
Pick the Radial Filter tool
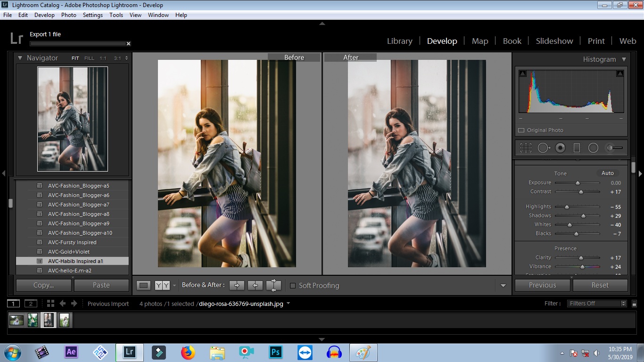(x=593, y=148)
